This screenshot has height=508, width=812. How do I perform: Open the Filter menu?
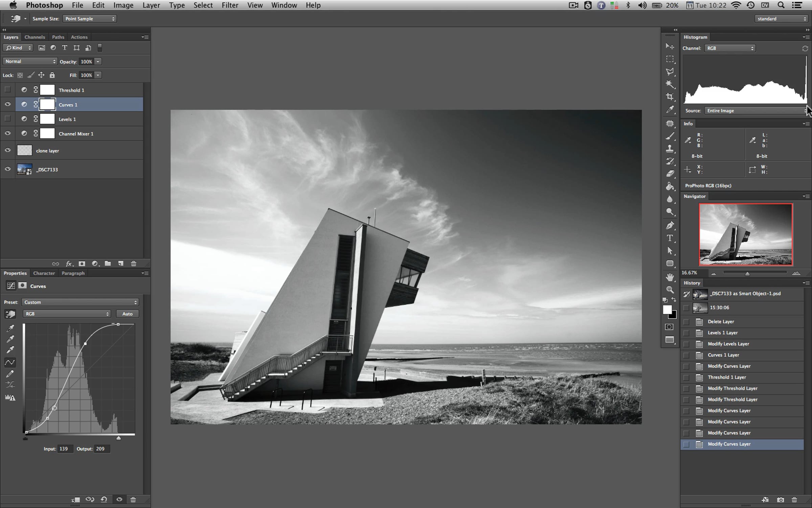click(x=230, y=5)
